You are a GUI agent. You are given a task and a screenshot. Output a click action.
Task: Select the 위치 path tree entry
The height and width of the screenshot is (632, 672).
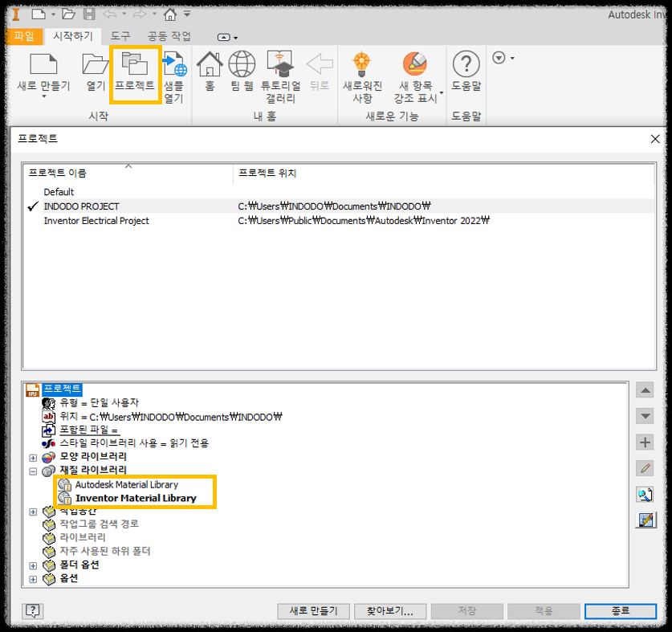(x=171, y=416)
